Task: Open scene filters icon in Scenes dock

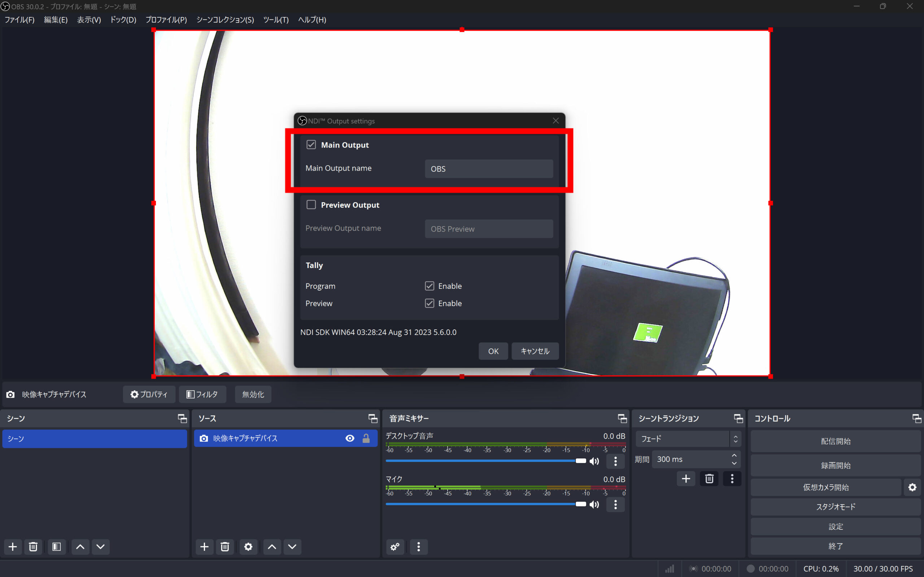Action: 57,547
